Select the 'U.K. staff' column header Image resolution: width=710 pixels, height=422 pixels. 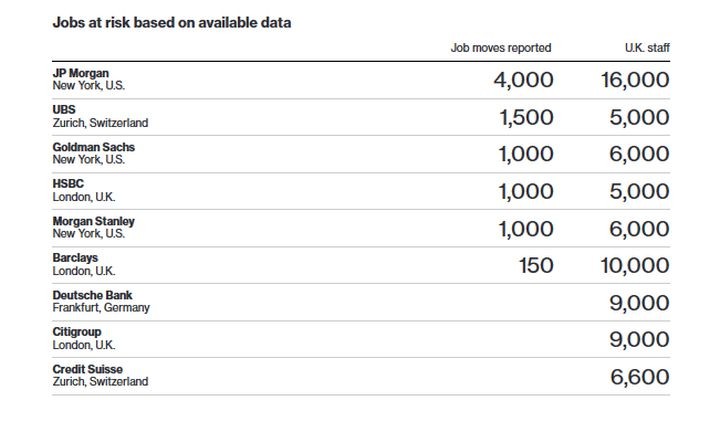647,48
